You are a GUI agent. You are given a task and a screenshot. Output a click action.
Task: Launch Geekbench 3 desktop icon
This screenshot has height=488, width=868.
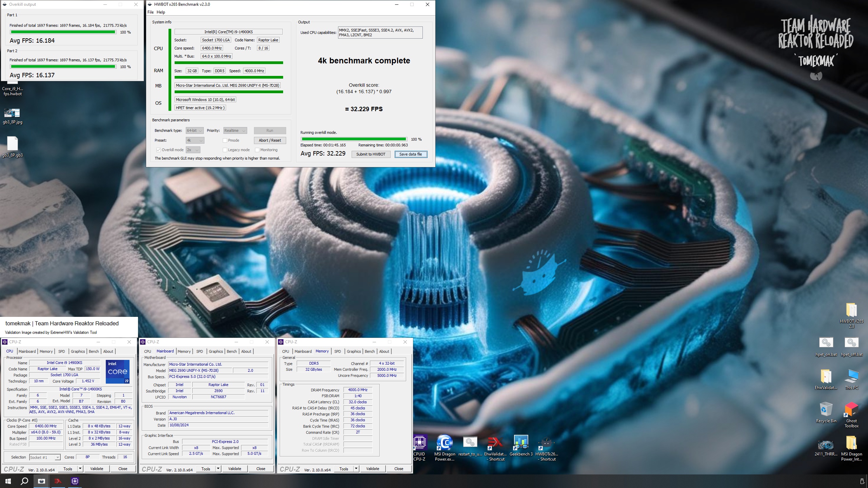pos(521,446)
